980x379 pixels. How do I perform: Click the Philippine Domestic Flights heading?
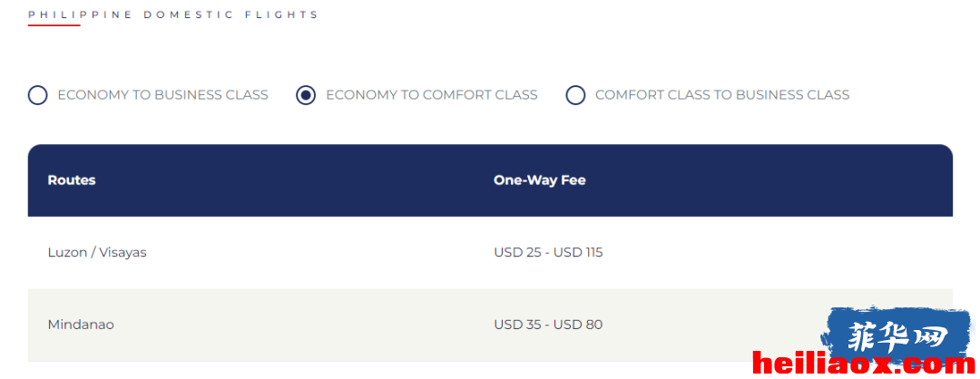pos(173,15)
